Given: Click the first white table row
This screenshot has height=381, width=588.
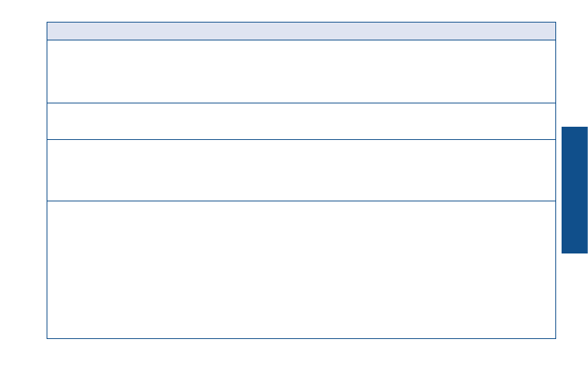Looking at the screenshot, I should pyautogui.click(x=301, y=72).
